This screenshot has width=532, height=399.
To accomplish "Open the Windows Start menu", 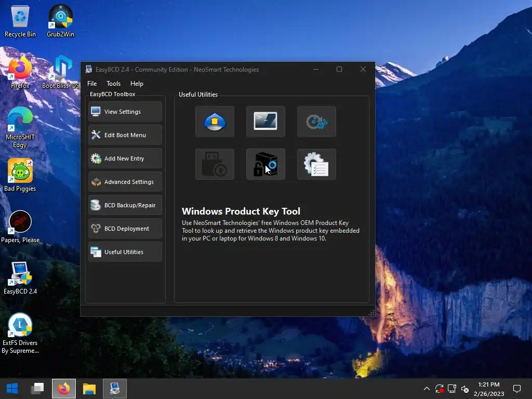I will pos(12,389).
